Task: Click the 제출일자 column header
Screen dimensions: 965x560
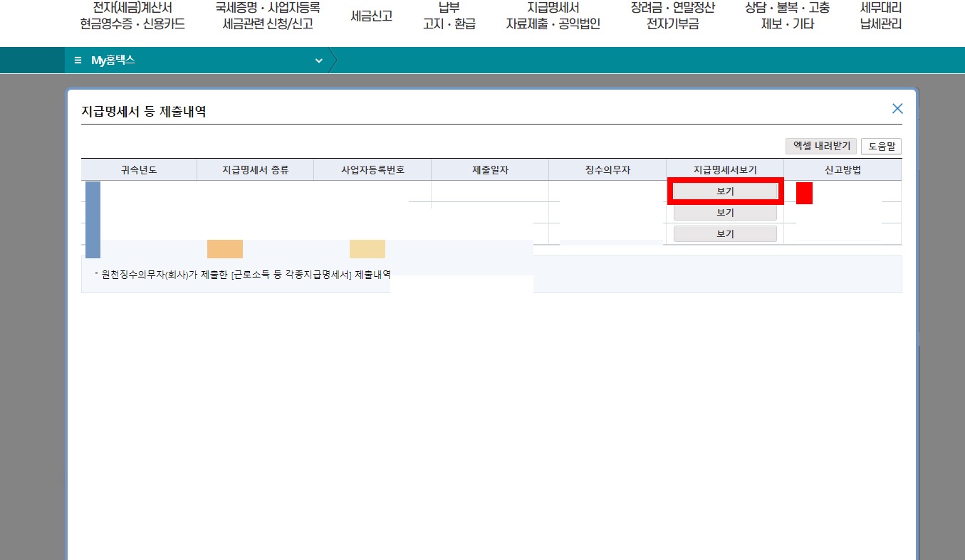Action: (489, 169)
